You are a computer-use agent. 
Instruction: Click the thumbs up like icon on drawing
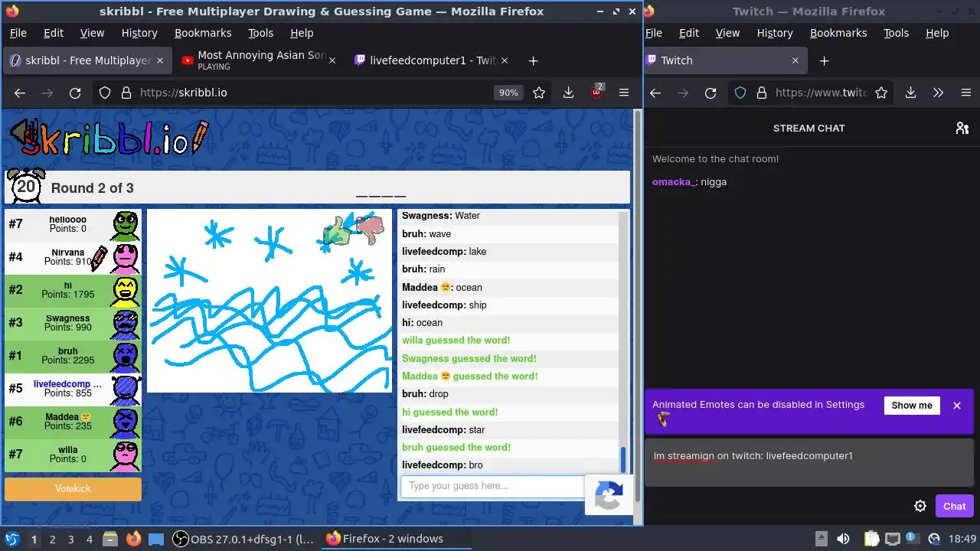[337, 231]
